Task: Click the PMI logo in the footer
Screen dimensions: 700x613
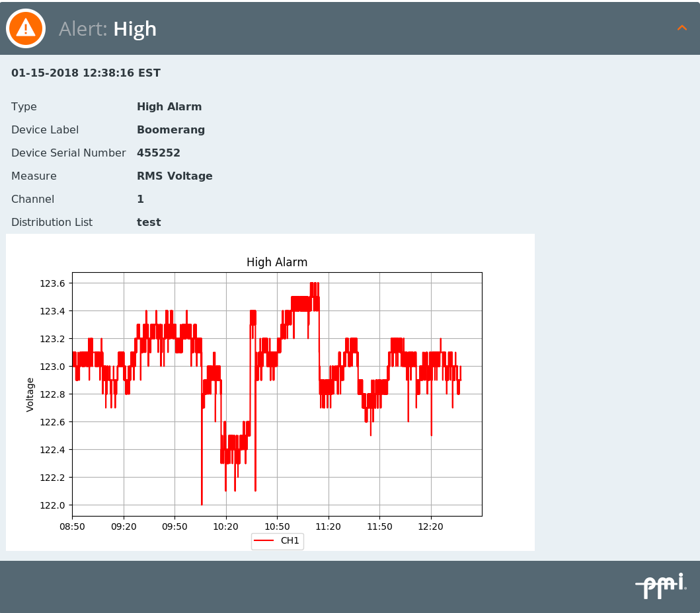Action: tap(660, 585)
